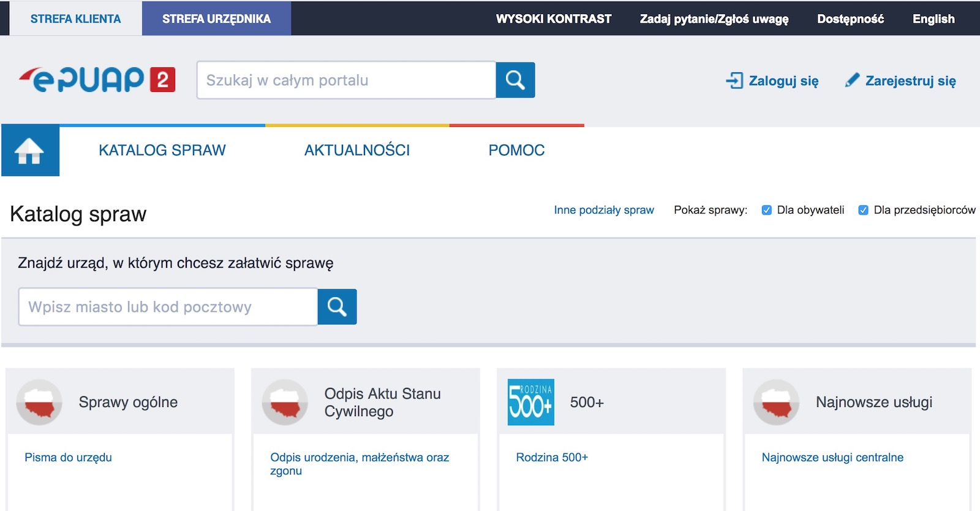Click Poland map icon beside Najnowsze usługi

(x=776, y=403)
